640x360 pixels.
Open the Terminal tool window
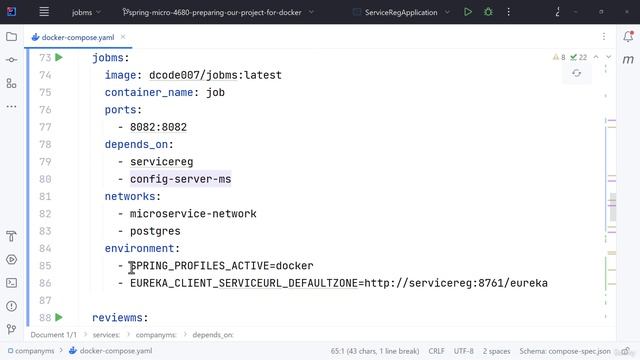click(11, 283)
